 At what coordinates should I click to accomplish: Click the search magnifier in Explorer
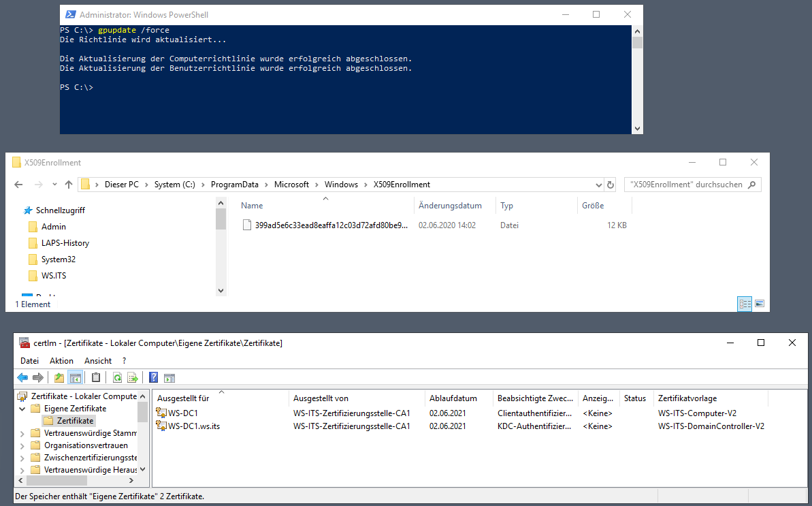(752, 185)
